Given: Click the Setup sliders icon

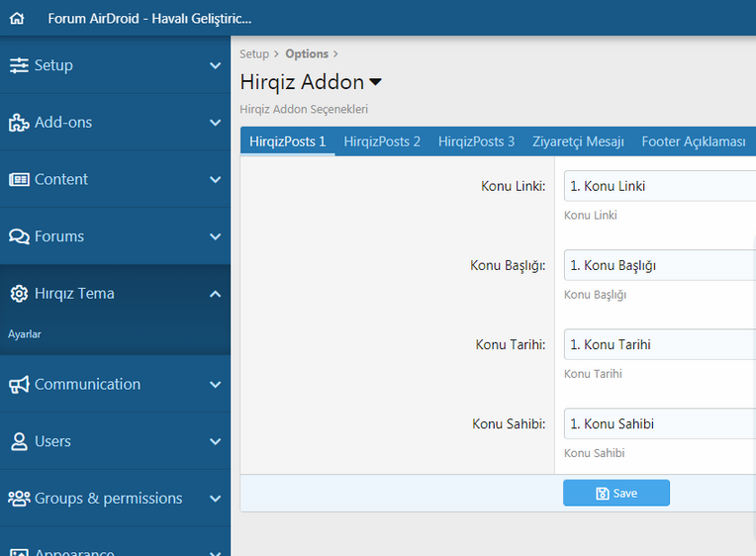Looking at the screenshot, I should 19,65.
